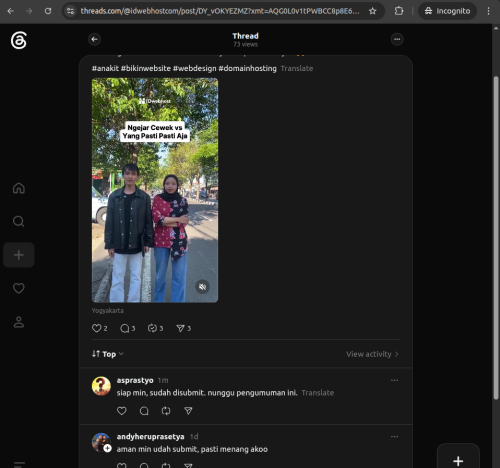Expand the Top sort dropdown
500x468 pixels.
tap(108, 354)
